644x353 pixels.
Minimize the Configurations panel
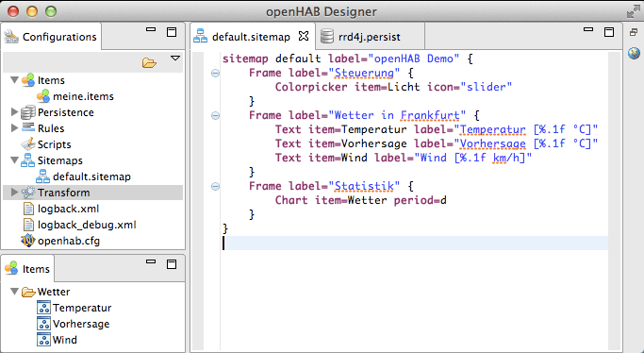click(x=151, y=29)
